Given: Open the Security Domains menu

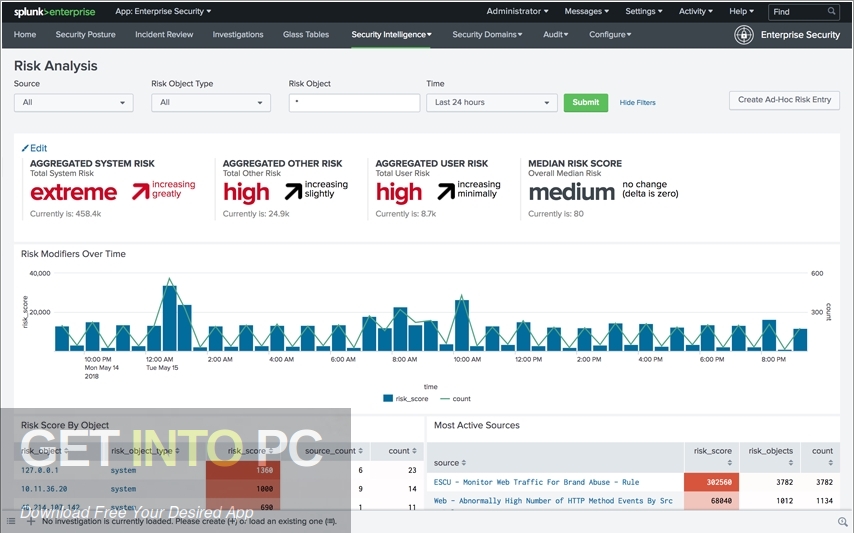Looking at the screenshot, I should click(487, 34).
